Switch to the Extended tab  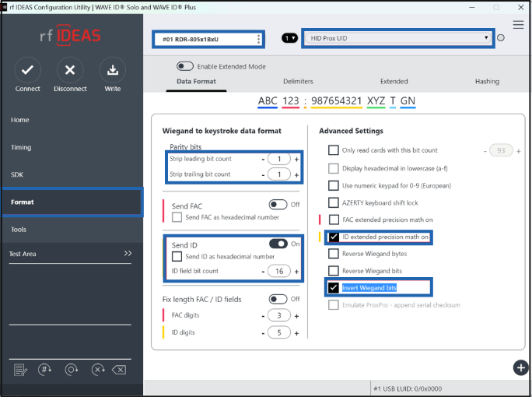click(394, 82)
